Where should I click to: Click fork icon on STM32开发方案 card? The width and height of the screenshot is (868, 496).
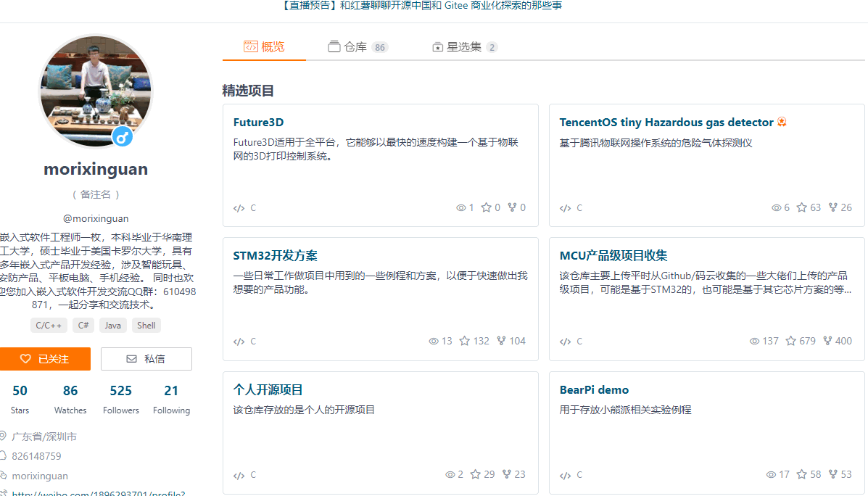tap(502, 341)
